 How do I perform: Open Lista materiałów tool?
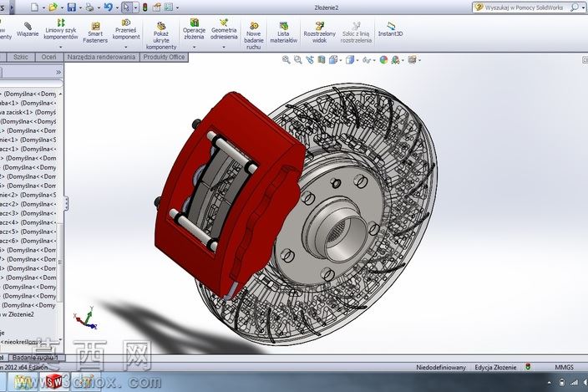pos(283,33)
